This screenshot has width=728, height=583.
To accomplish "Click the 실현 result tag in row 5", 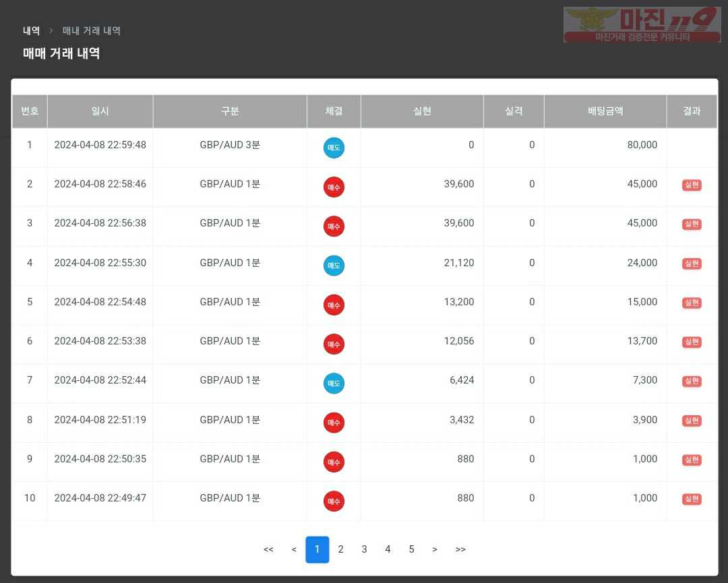I will 692,303.
